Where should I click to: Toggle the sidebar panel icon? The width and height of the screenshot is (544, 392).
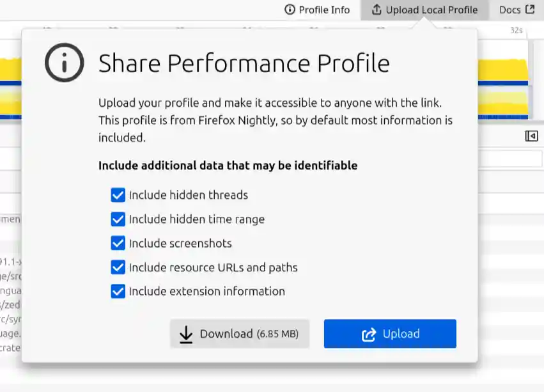pos(531,136)
